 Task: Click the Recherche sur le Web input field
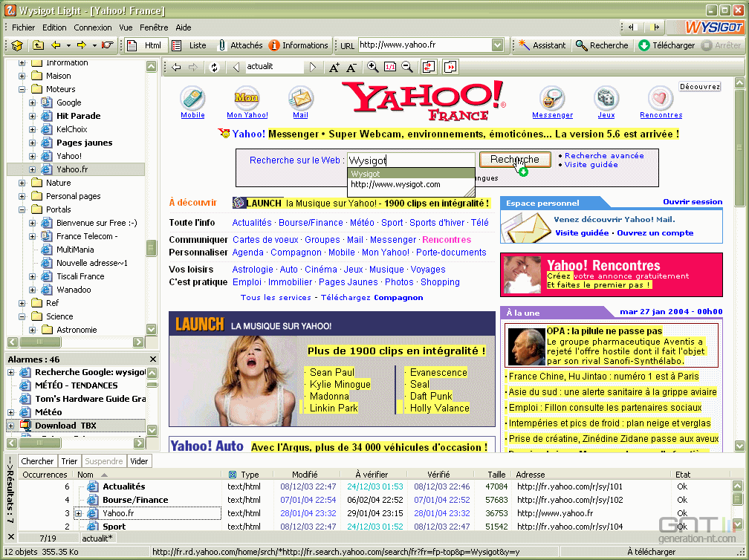412,160
